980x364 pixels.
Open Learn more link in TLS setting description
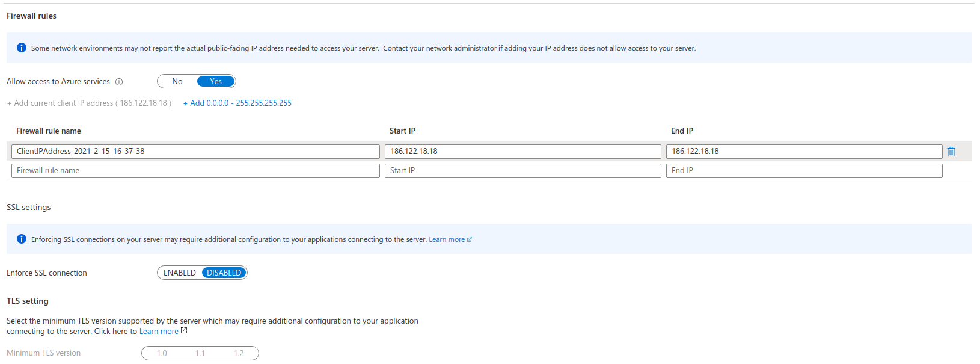point(159,332)
